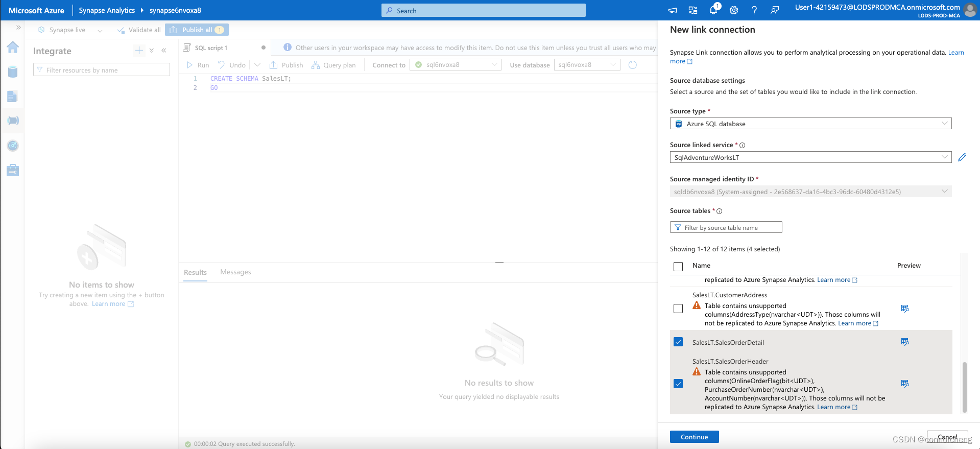Open the Query plan
Screen dimensions: 980x449
point(333,65)
